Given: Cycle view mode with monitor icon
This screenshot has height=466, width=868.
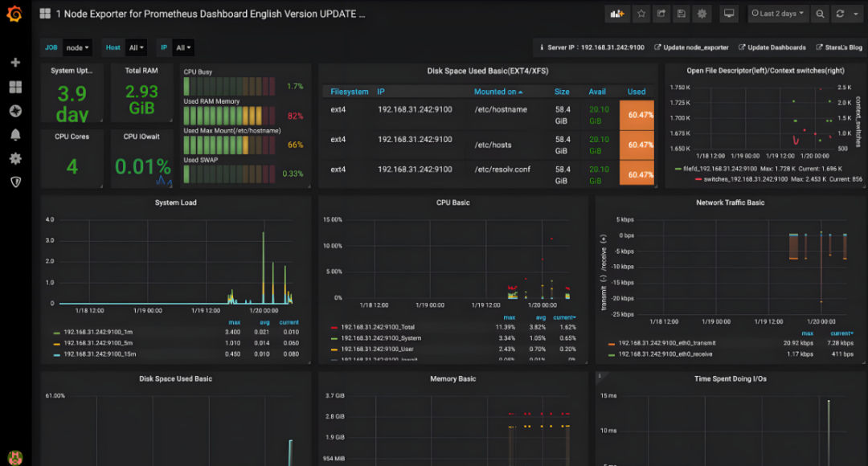Looking at the screenshot, I should tap(729, 14).
